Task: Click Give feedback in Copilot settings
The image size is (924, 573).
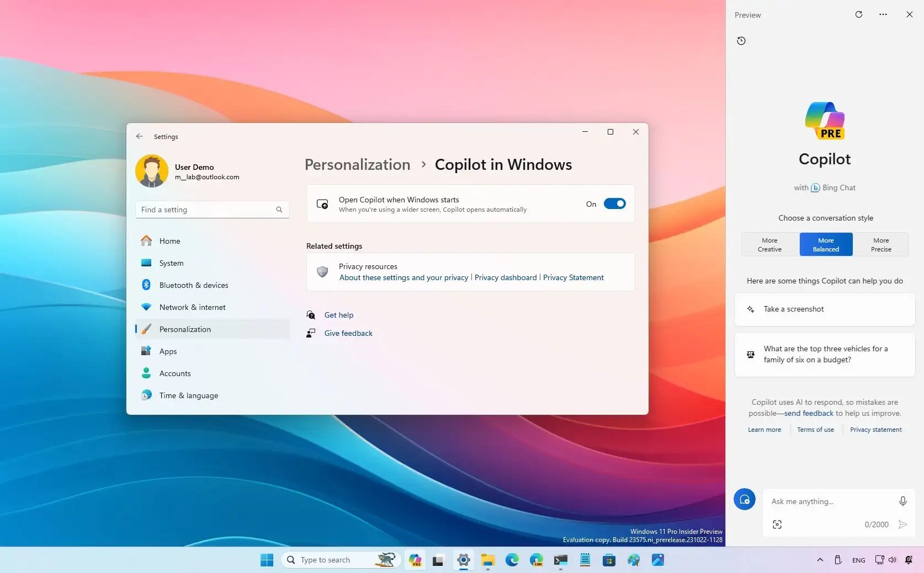Action: point(348,333)
